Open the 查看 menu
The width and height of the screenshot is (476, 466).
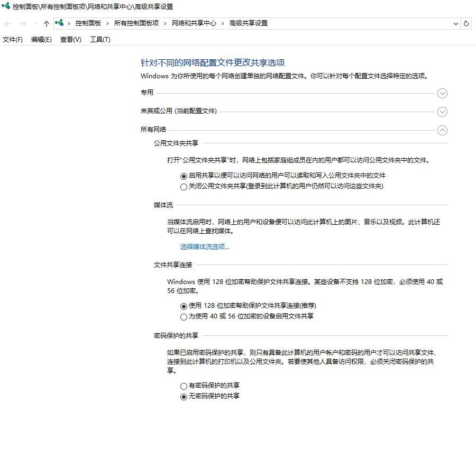click(70, 39)
